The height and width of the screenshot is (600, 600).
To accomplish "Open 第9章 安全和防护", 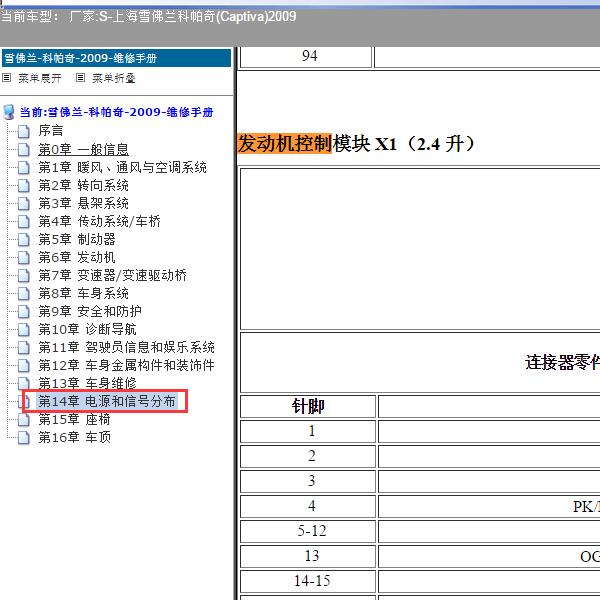I will (90, 311).
